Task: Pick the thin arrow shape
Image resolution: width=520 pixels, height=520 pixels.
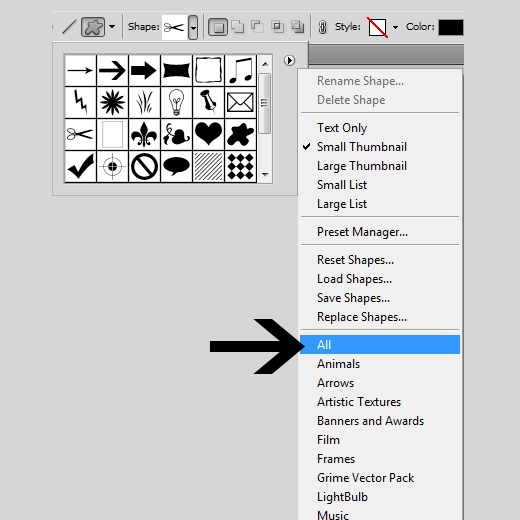Action: tap(80, 70)
